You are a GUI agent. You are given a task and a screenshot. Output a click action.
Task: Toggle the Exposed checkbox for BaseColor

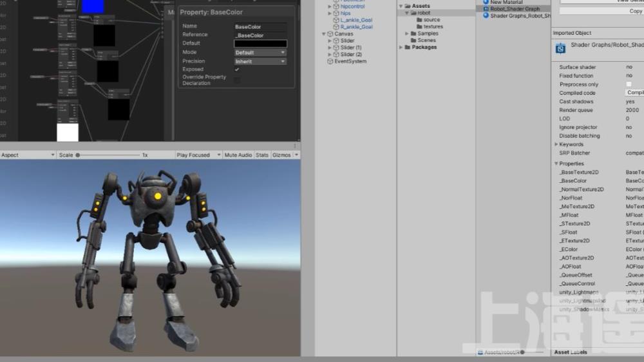pos(237,70)
